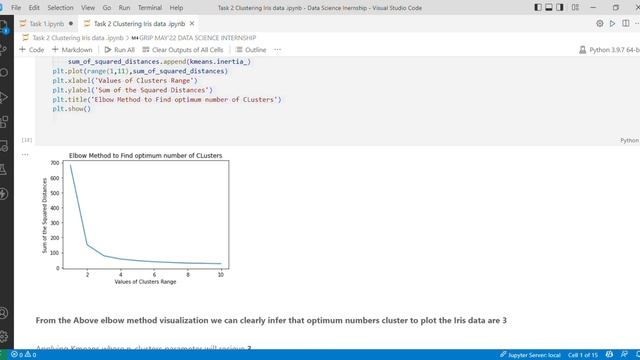Image resolution: width=640 pixels, height=360 pixels.
Task: Open the Testing flask view
Action: (x=3, y=169)
